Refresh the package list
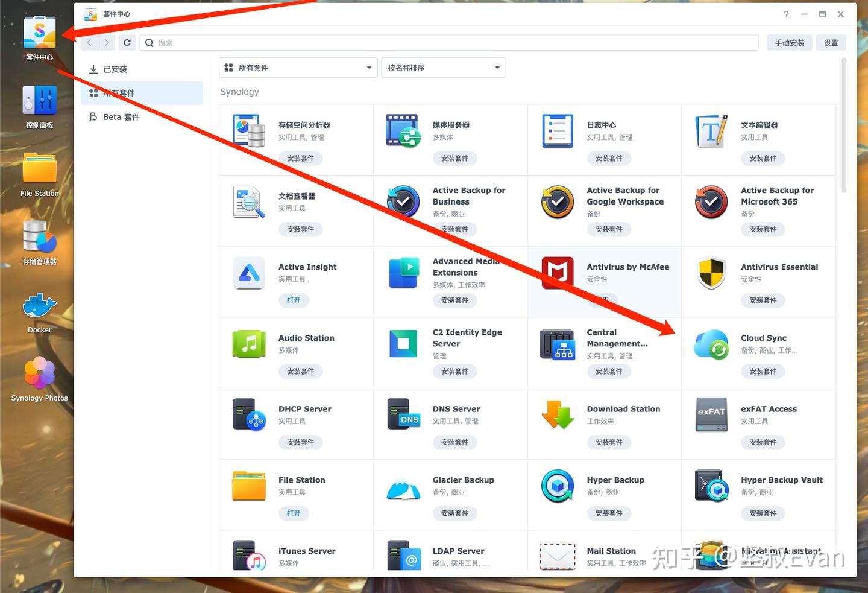Screen dimensions: 868x593 [127, 43]
